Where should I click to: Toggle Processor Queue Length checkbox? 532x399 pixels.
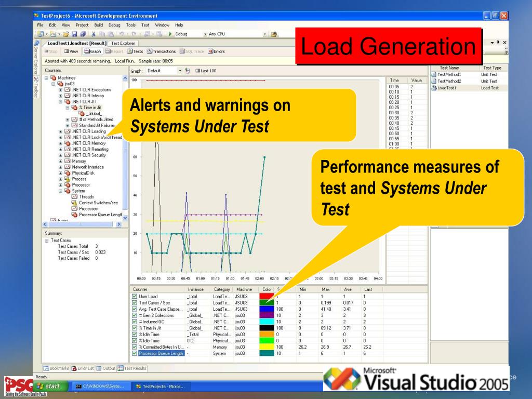tap(135, 353)
